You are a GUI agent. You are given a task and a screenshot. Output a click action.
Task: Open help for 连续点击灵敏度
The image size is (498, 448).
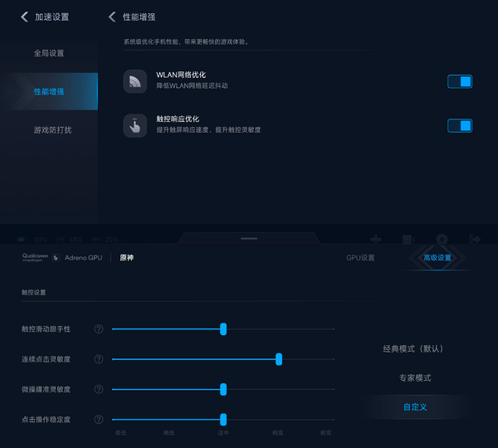tap(99, 359)
